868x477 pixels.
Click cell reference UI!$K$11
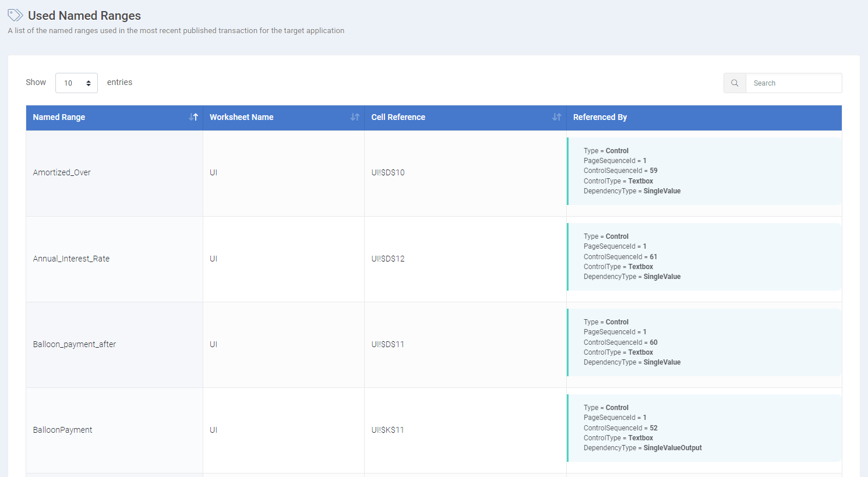(387, 430)
